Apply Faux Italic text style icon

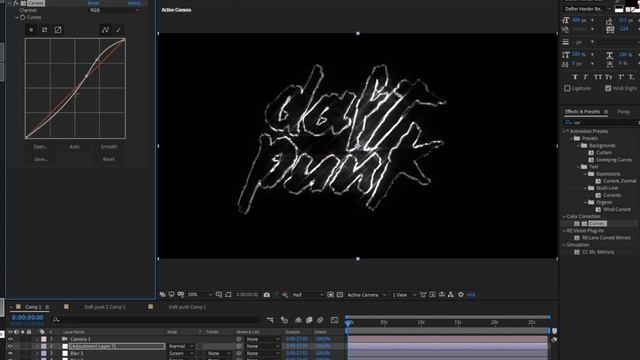[586, 77]
